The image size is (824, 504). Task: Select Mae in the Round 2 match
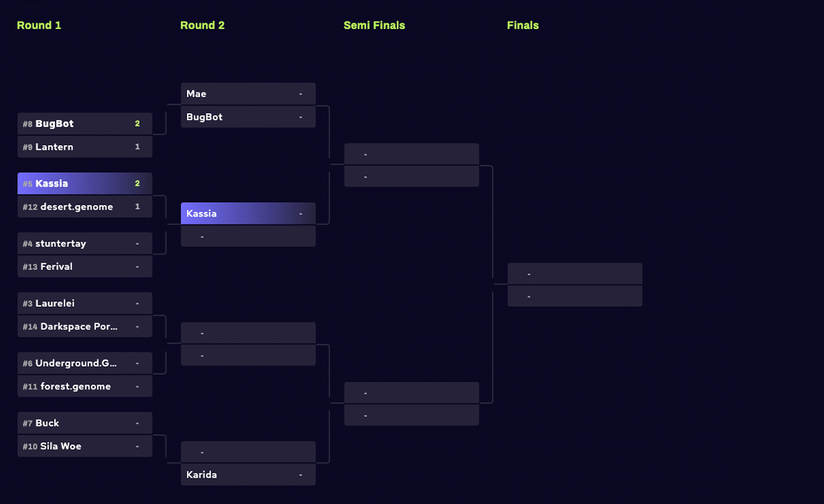[248, 94]
